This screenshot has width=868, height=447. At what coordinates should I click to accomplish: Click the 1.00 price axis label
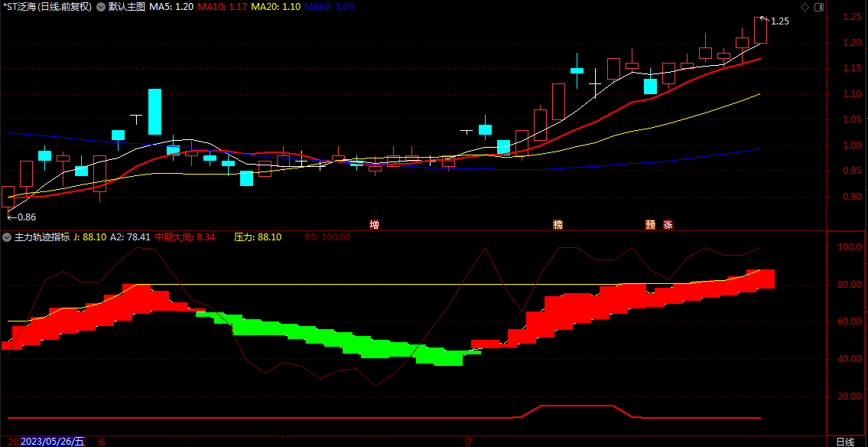point(852,145)
